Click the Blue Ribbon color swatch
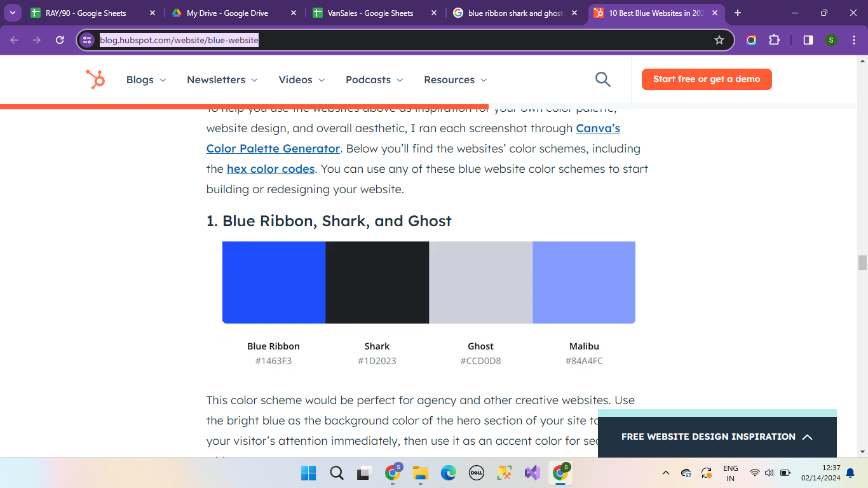Image resolution: width=868 pixels, height=488 pixels. pos(274,282)
